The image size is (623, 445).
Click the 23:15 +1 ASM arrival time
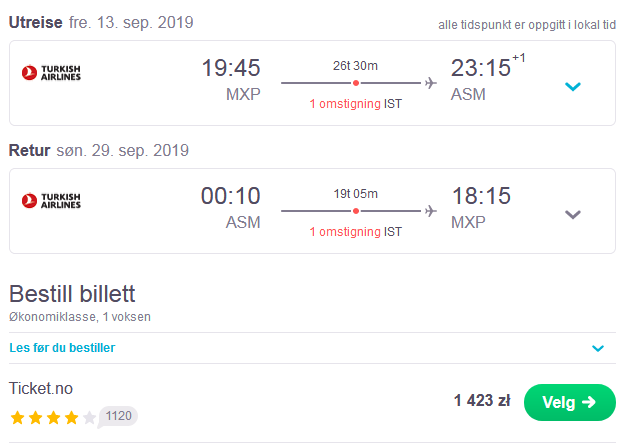click(488, 78)
